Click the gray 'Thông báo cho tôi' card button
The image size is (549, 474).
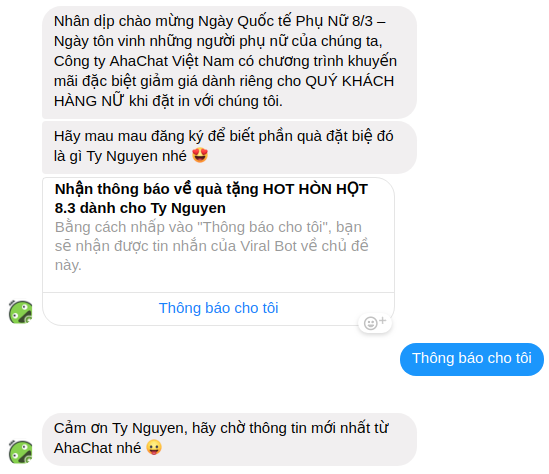[218, 308]
